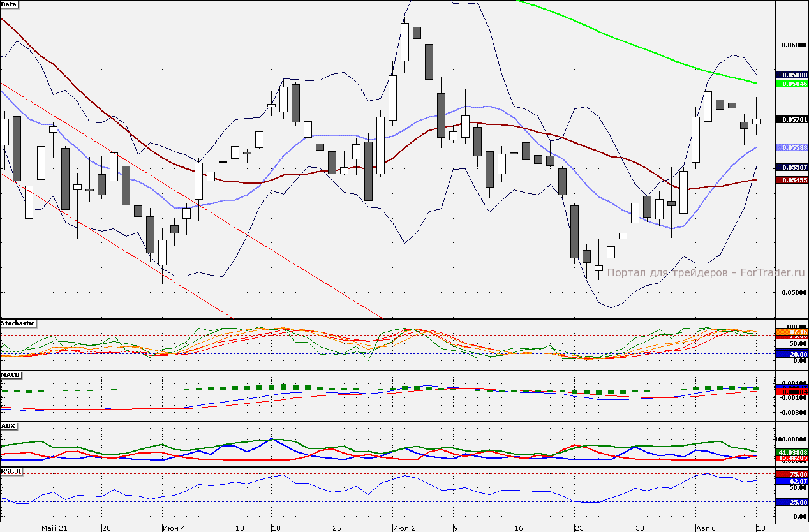Select the "18" date axis label
Viewport: 809px width, 532px height.
[x=276, y=528]
